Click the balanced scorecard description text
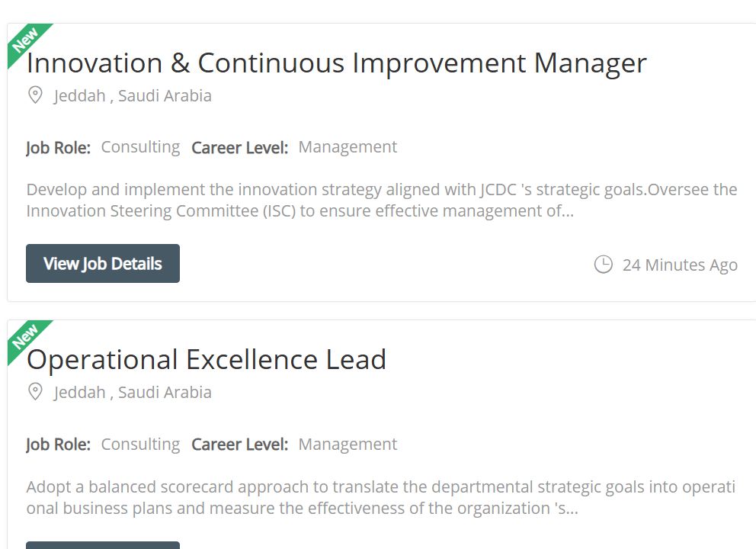 tap(381, 497)
